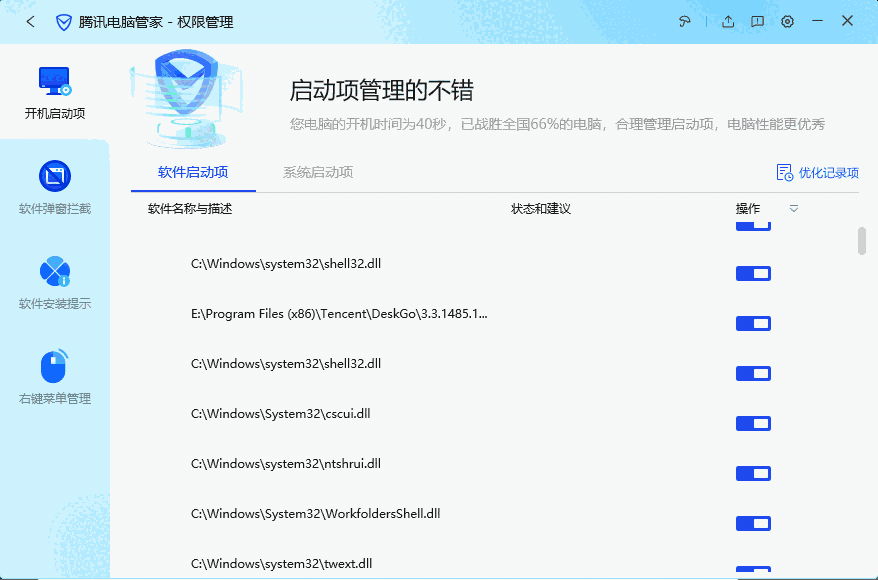The height and width of the screenshot is (580, 878).
Task: Turn off startup toggle for cscui.dll
Action: click(753, 423)
